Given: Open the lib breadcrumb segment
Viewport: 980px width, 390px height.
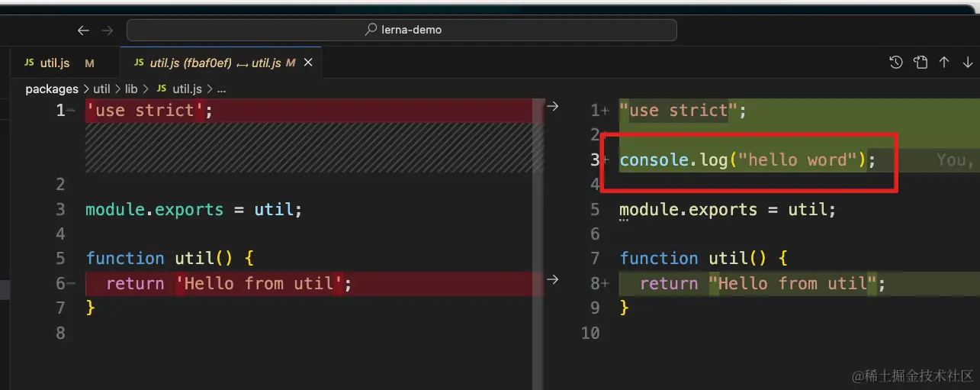Looking at the screenshot, I should (x=131, y=89).
